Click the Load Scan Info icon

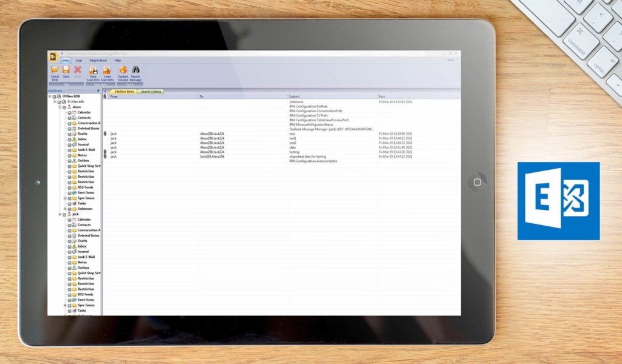tap(107, 70)
